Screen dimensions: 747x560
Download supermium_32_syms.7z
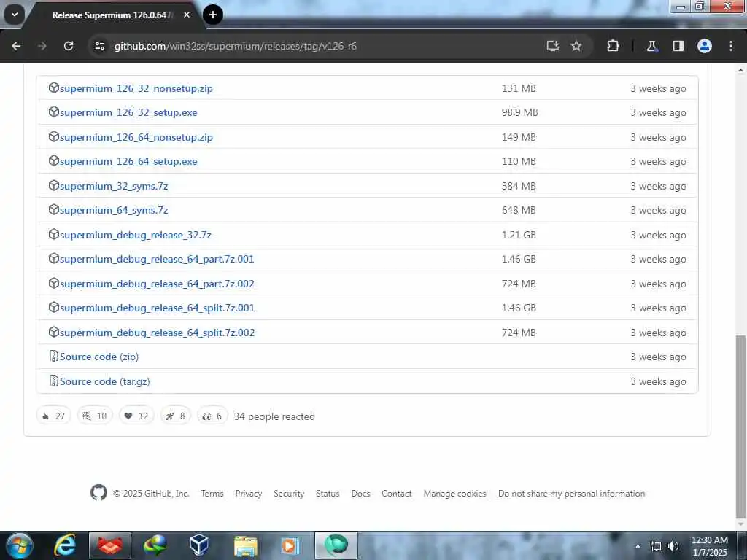(x=114, y=186)
